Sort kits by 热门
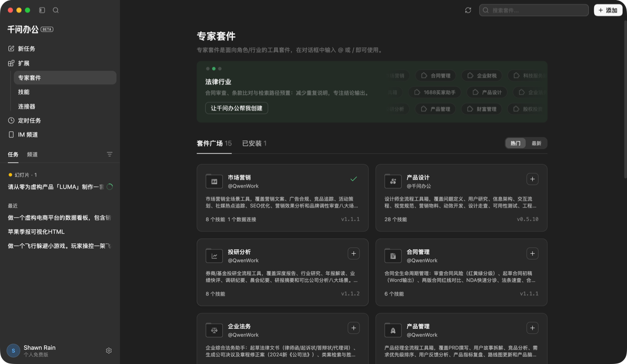Viewport: 627px width, 364px height. tap(516, 144)
